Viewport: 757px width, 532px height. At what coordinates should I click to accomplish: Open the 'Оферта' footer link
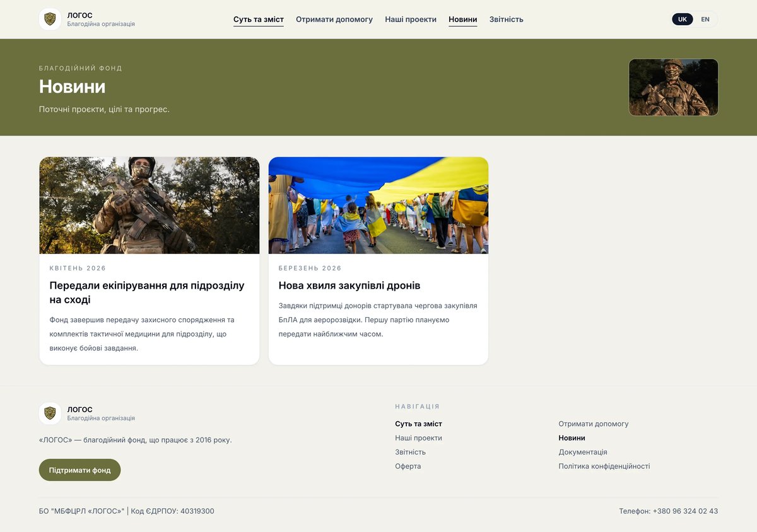(408, 466)
